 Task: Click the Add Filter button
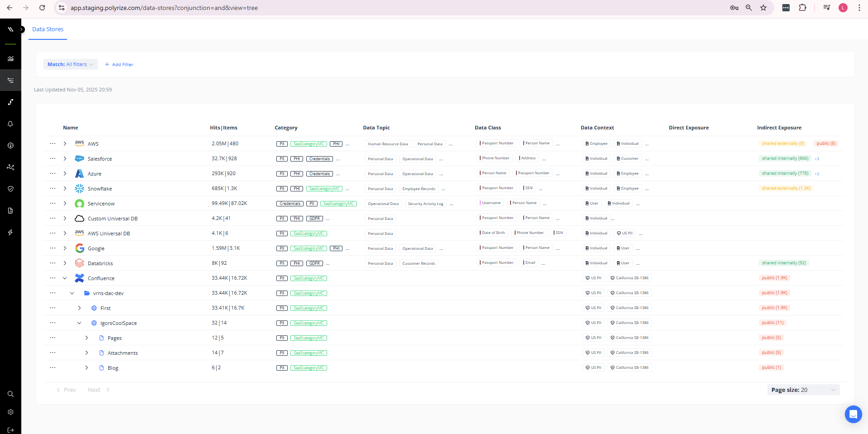119,65
